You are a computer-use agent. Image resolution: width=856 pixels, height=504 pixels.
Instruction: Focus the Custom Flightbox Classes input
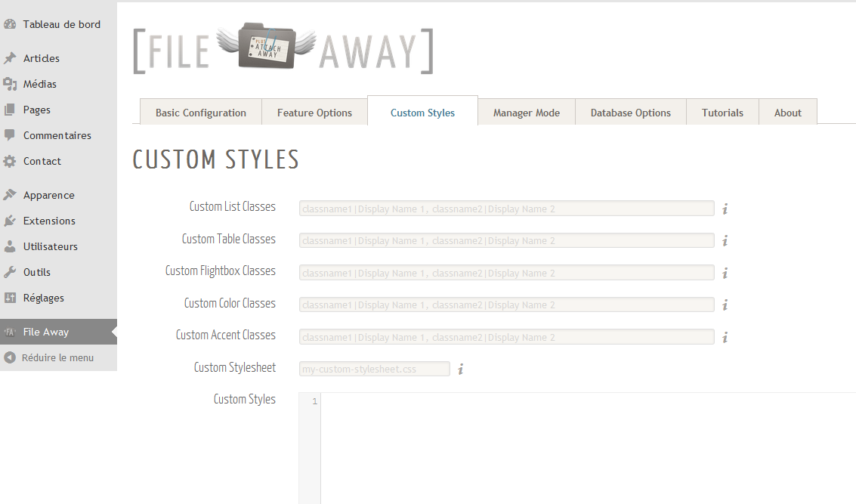point(507,273)
